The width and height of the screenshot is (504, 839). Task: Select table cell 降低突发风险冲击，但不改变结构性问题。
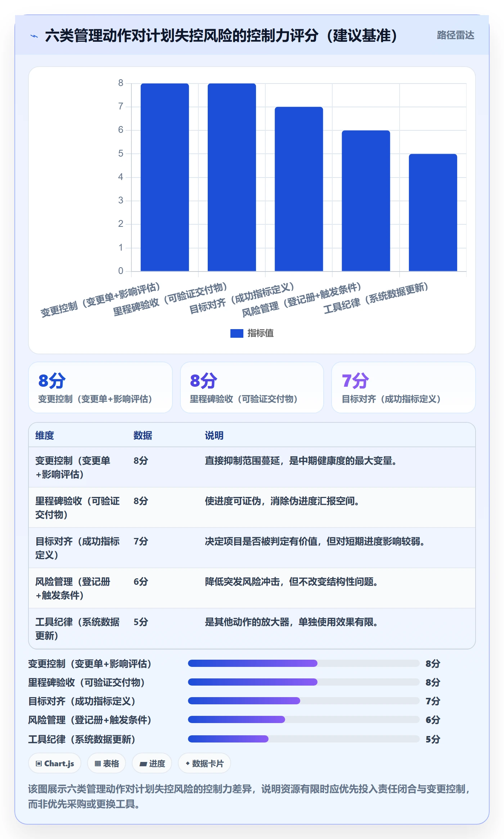coord(292,582)
